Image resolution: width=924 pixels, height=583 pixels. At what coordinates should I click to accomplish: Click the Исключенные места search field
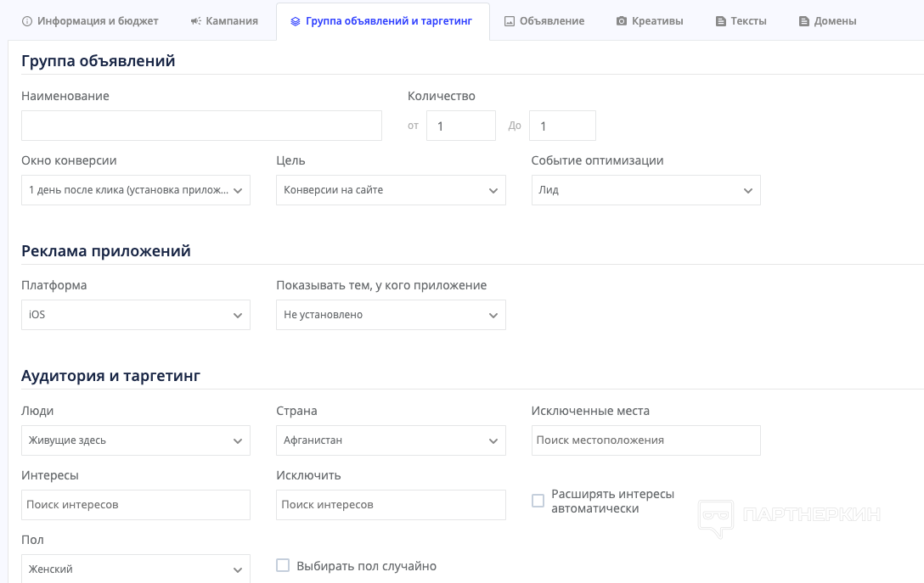(x=645, y=440)
